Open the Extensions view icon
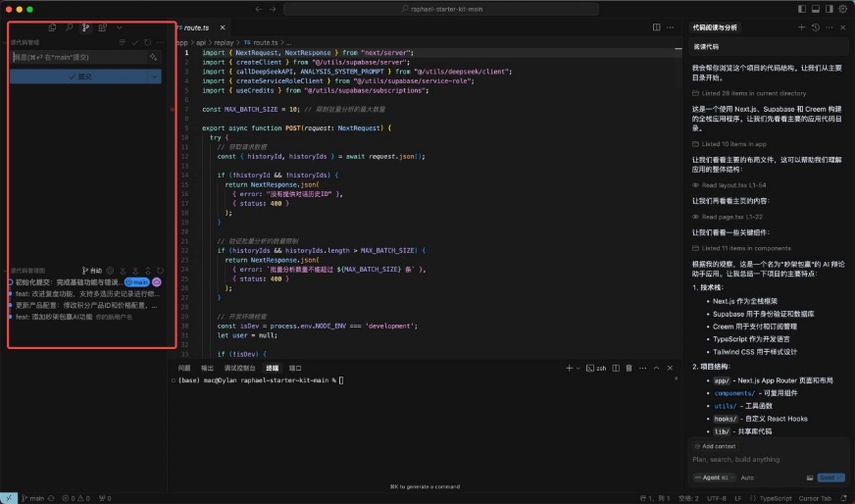855x504 pixels. click(103, 27)
